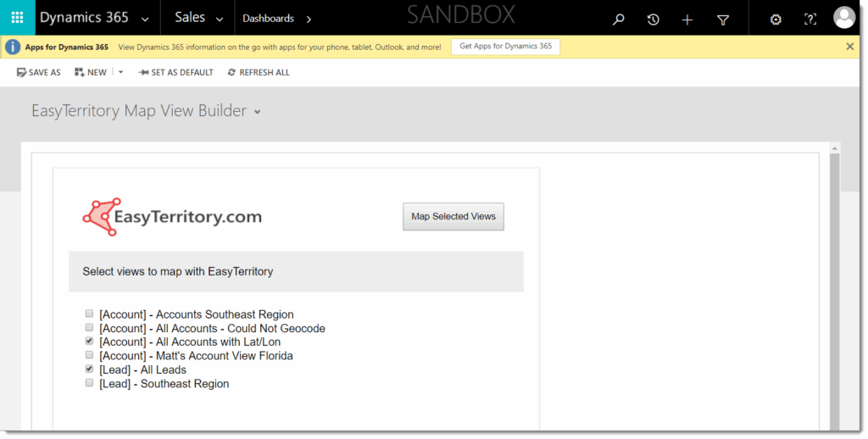This screenshot has height=439, width=868.
Task: Click the quick create plus icon
Action: tap(687, 19)
